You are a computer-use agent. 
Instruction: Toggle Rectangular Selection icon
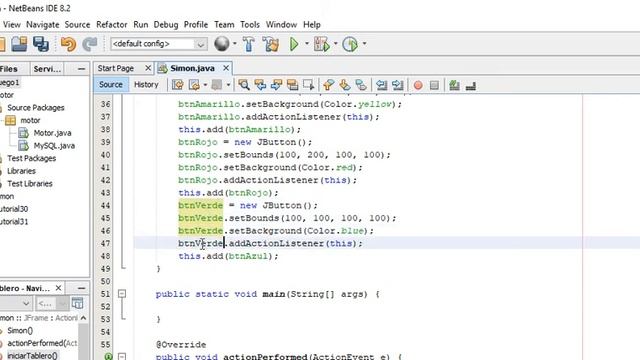[309, 85]
